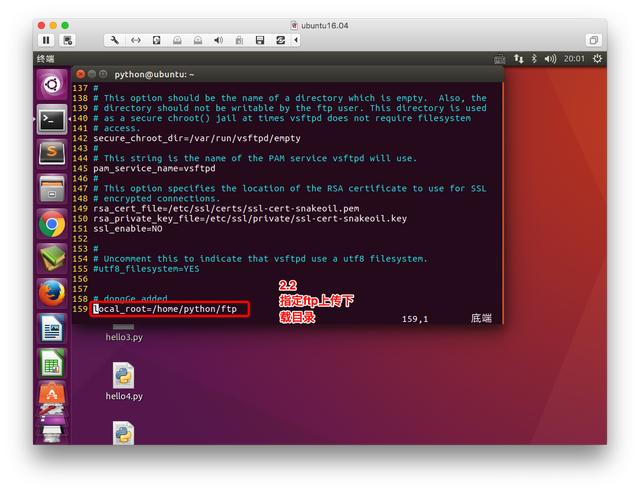The height and width of the screenshot is (492, 640).
Task: Open the network indicator in Ubuntu panel
Action: 518,59
